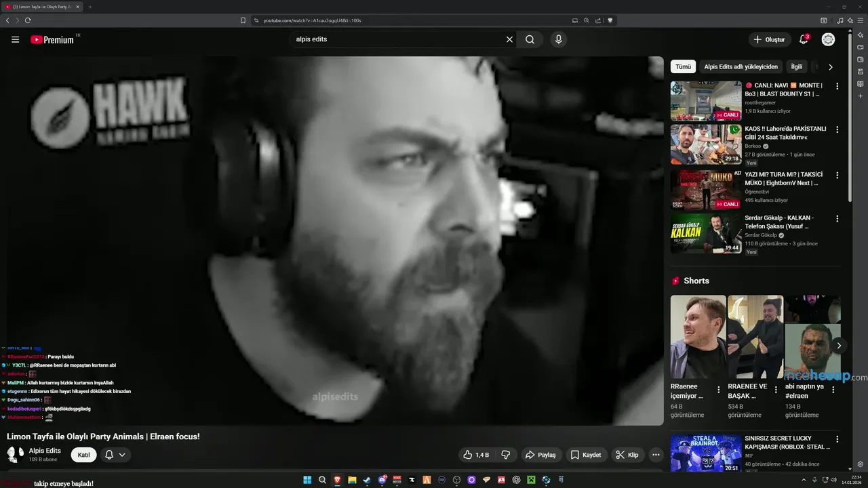
Task: Create a clip with Klip button
Action: [627, 455]
